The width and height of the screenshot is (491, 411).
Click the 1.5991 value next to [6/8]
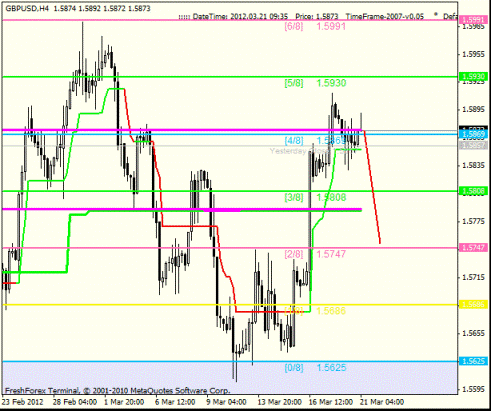click(331, 26)
